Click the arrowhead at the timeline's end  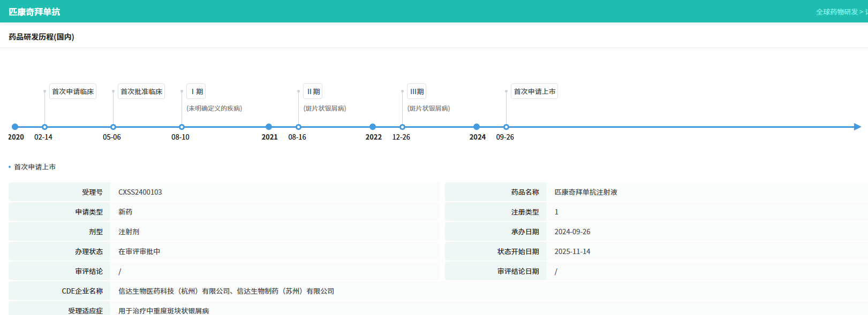click(857, 127)
